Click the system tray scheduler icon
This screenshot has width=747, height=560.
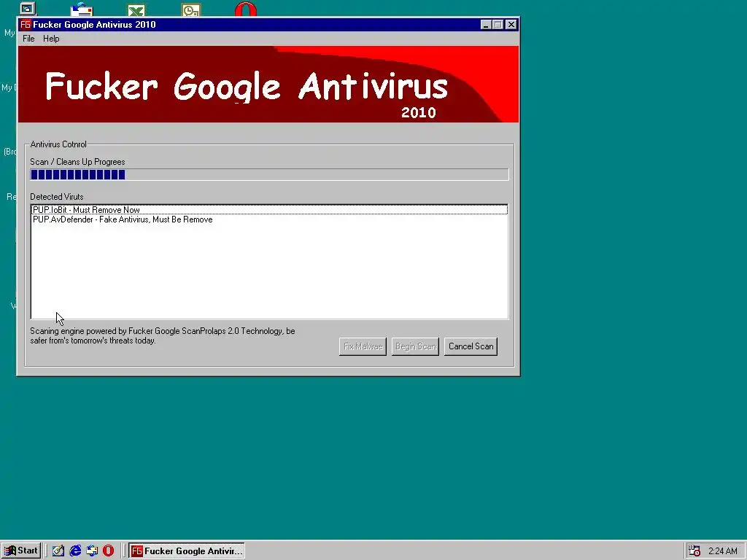[x=694, y=551]
